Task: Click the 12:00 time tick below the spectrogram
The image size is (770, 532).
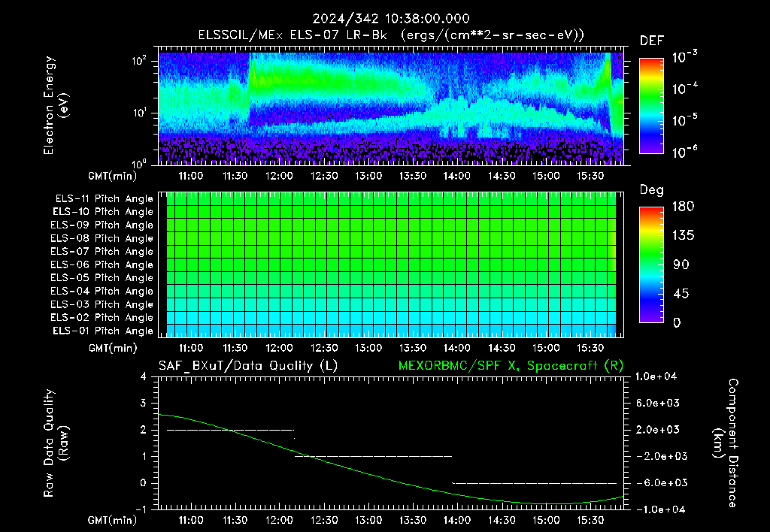Action: click(x=280, y=176)
